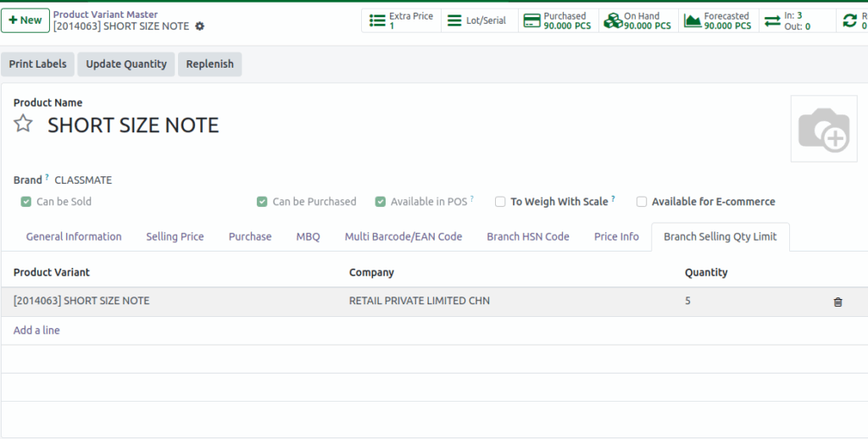The image size is (868, 439).
Task: Click product variant cell [2014063] SHORT SIZE NOTE
Action: click(x=81, y=301)
